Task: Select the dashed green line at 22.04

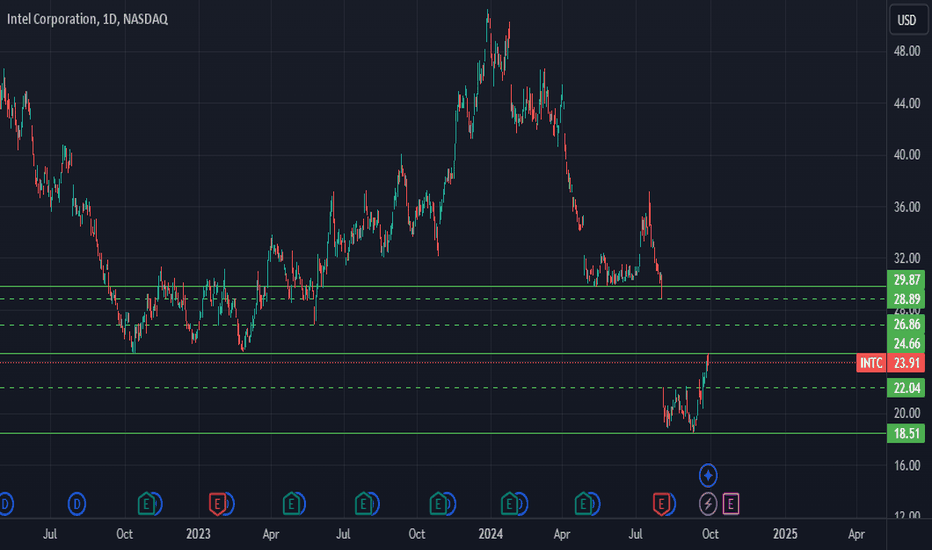Action: coord(443,388)
